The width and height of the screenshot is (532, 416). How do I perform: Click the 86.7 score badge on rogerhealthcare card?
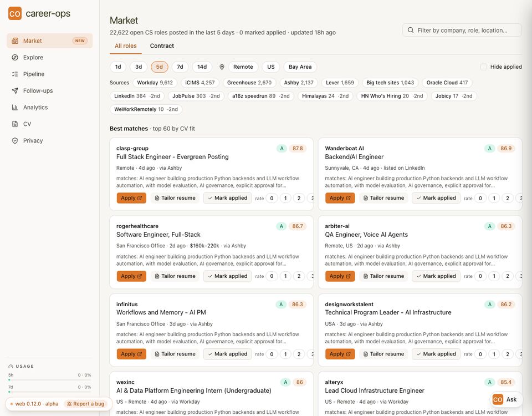[298, 226]
